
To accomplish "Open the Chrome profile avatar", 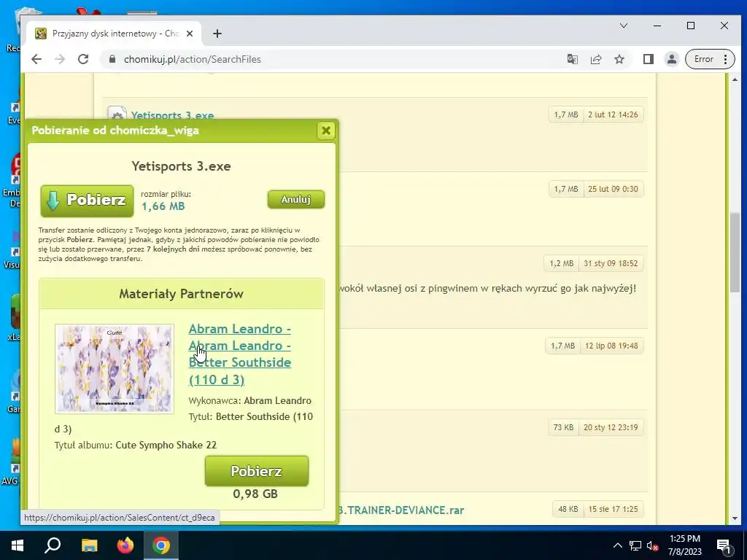I will tap(672, 59).
